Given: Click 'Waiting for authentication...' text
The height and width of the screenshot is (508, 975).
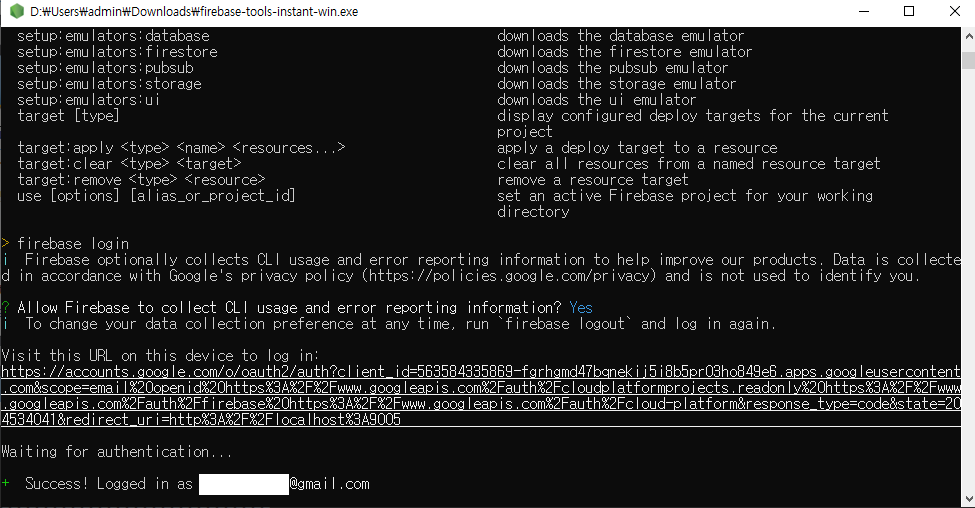Looking at the screenshot, I should point(117,451).
